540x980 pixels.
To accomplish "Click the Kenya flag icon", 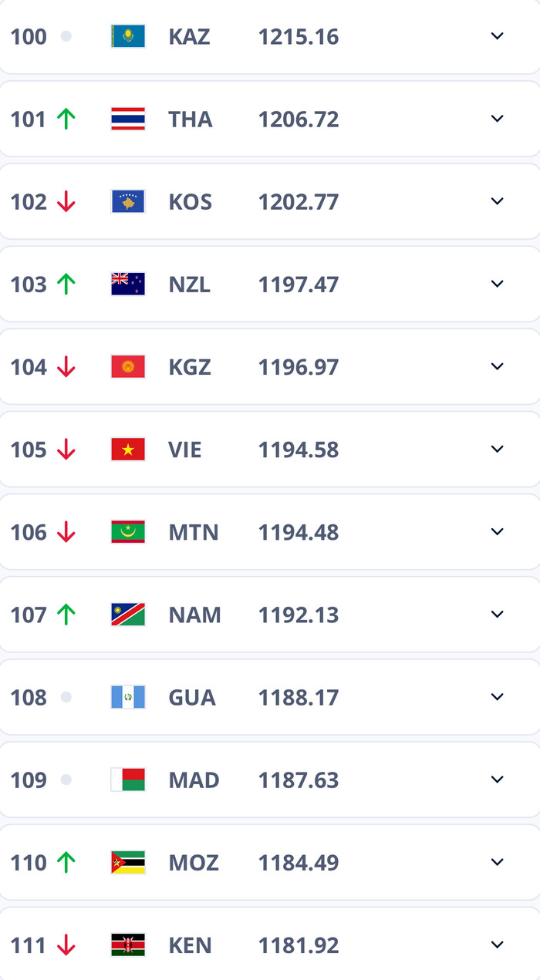I will pos(127,945).
